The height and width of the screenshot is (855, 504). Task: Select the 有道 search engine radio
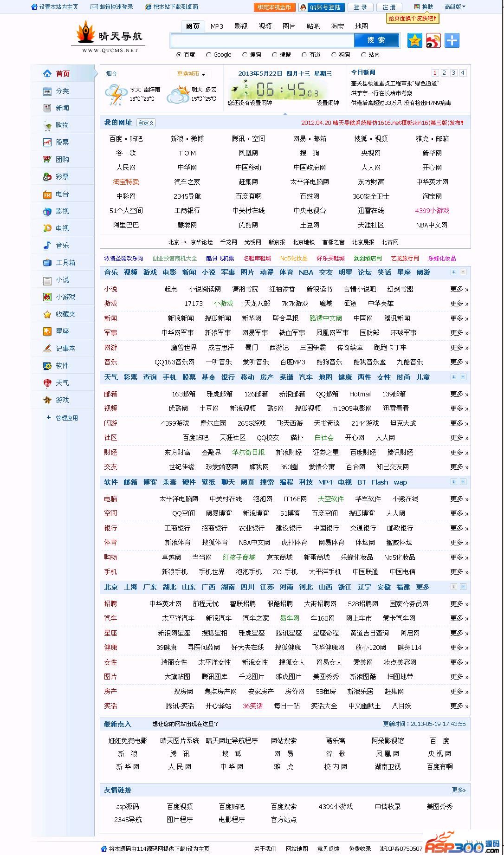[x=304, y=54]
